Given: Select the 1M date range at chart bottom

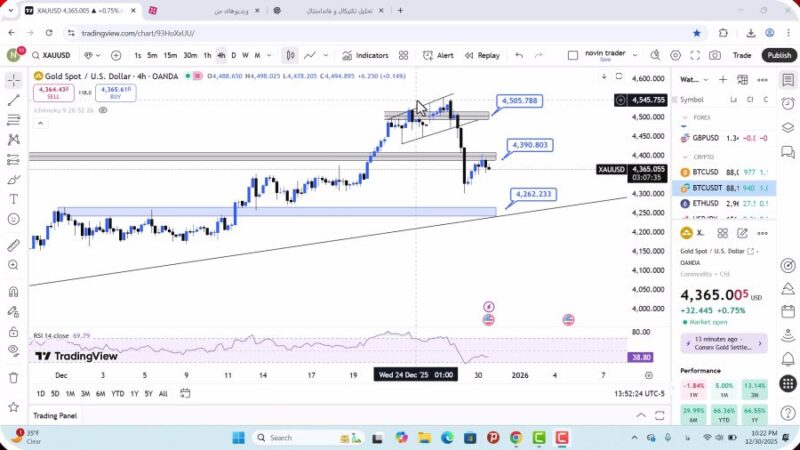Looking at the screenshot, I should click(x=70, y=394).
